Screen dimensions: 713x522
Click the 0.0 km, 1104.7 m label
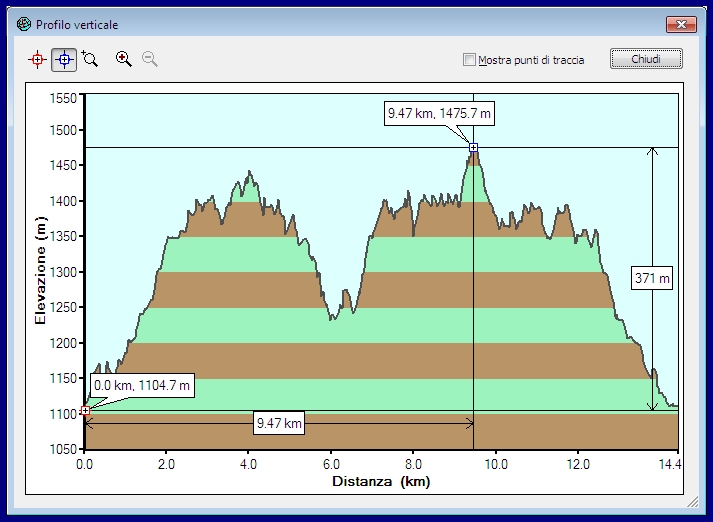pyautogui.click(x=142, y=386)
